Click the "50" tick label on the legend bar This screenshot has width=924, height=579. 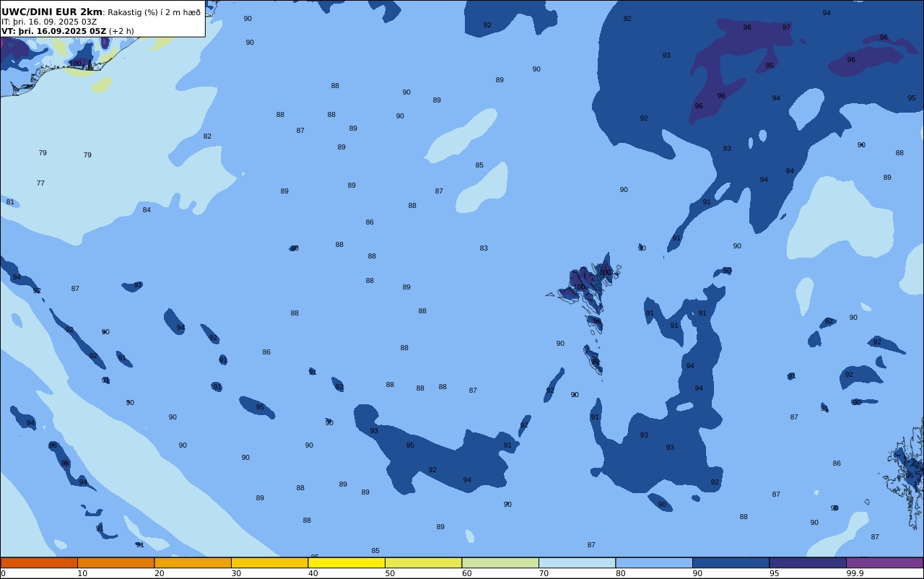(x=390, y=573)
